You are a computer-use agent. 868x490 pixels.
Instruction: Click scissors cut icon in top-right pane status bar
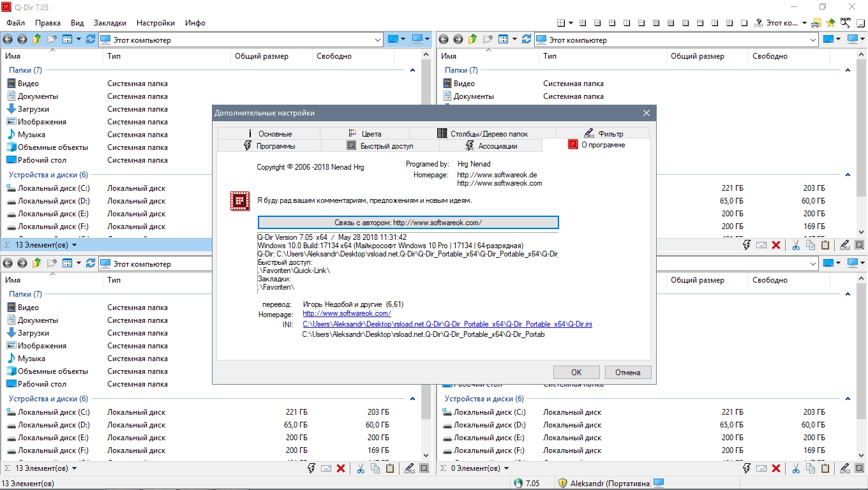point(796,245)
